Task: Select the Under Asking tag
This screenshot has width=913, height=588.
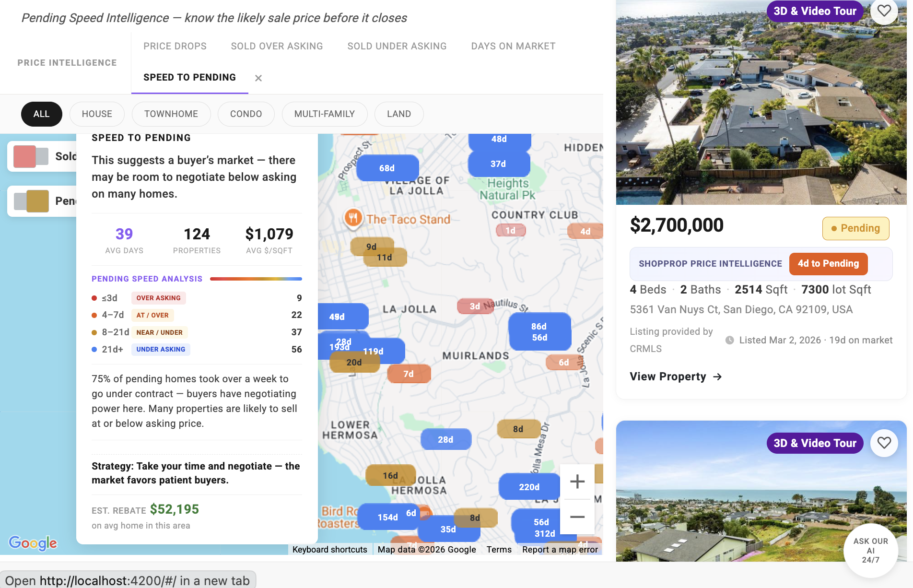Action: [x=161, y=349]
